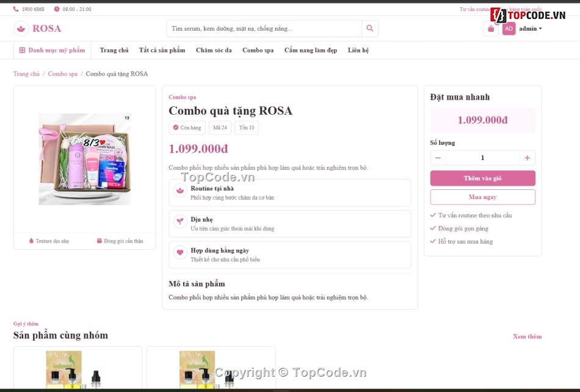Image resolution: width=580 pixels, height=392 pixels.
Task: Click the Trang chủ breadcrumb link
Action: 26,74
